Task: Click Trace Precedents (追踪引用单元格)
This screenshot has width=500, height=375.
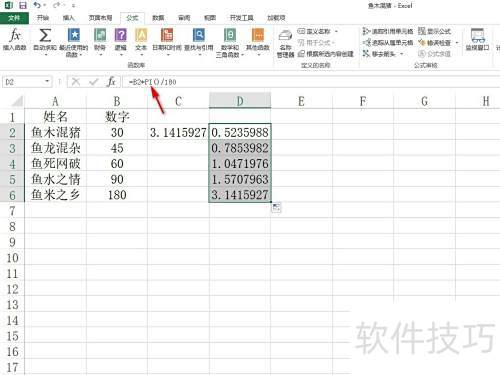Action: point(388,31)
